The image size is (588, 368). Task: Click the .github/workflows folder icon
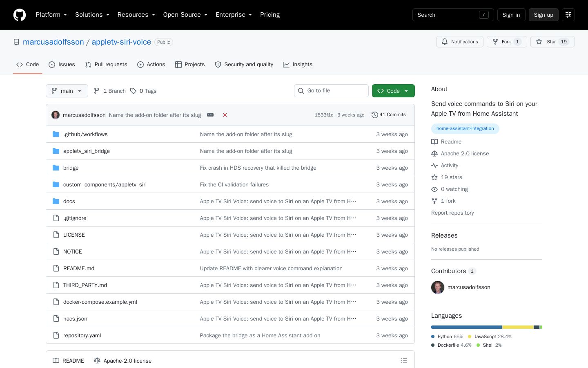tap(56, 134)
